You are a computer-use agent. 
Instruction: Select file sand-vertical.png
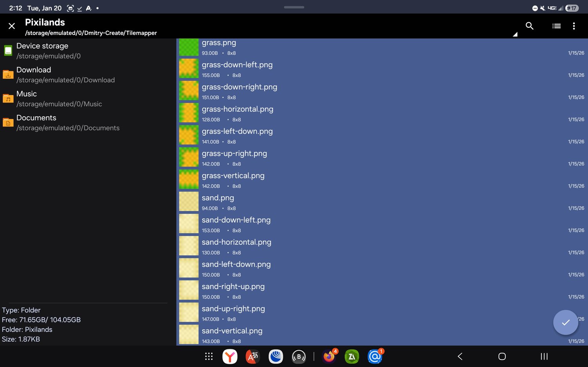pyautogui.click(x=382, y=335)
